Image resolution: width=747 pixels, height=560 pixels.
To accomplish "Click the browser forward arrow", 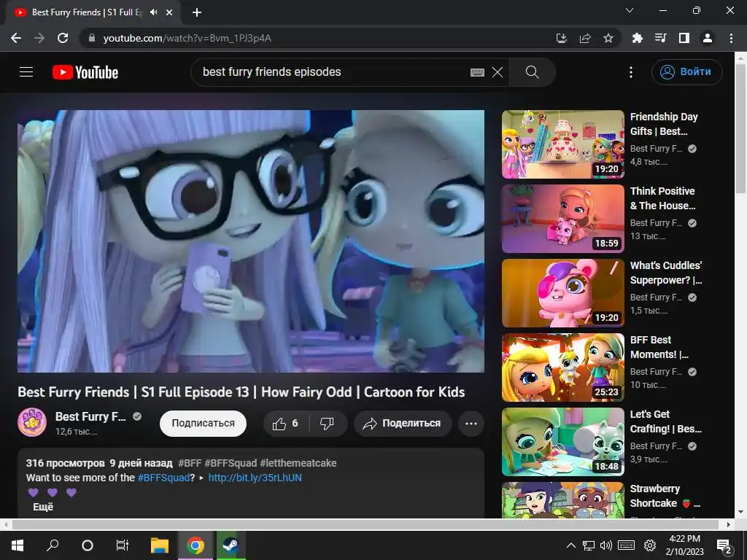I will tap(39, 38).
